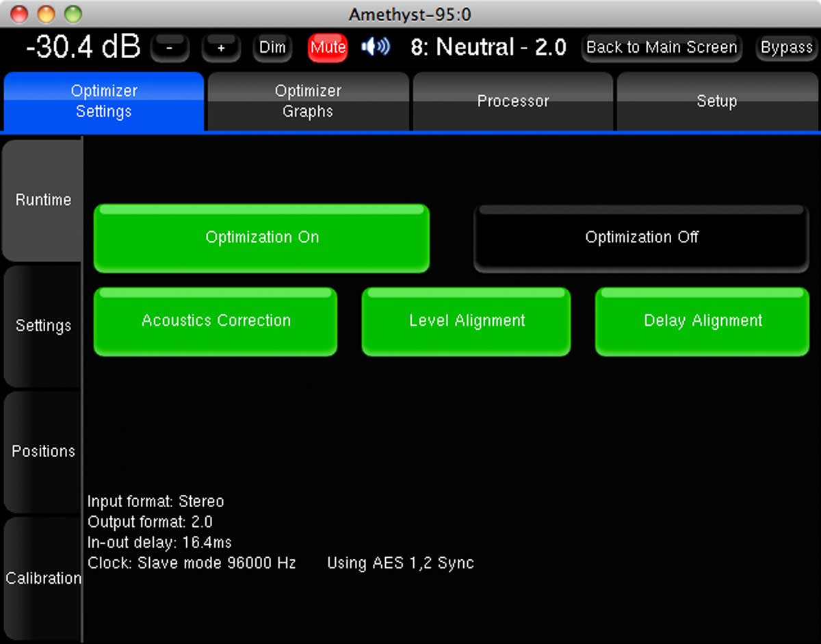The image size is (821, 644).
Task: Toggle Delay Alignment
Action: click(703, 321)
